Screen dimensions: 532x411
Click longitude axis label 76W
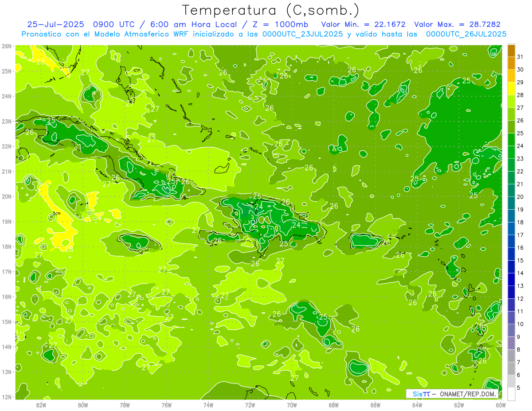(x=166, y=405)
